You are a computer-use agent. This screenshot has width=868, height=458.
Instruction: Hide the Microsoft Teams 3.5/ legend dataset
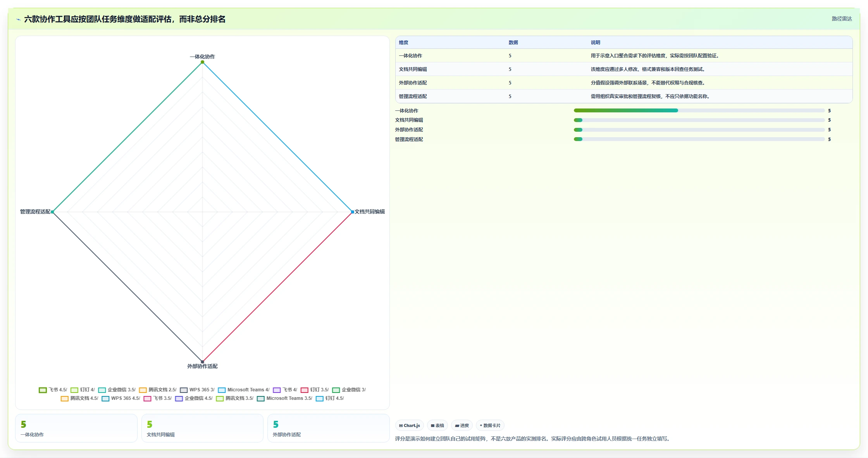(284, 398)
